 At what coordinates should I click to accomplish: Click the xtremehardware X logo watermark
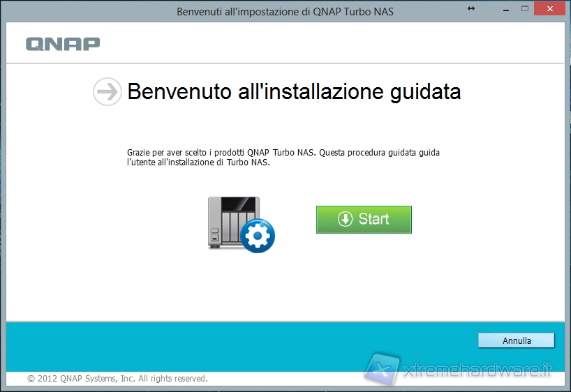tap(383, 369)
